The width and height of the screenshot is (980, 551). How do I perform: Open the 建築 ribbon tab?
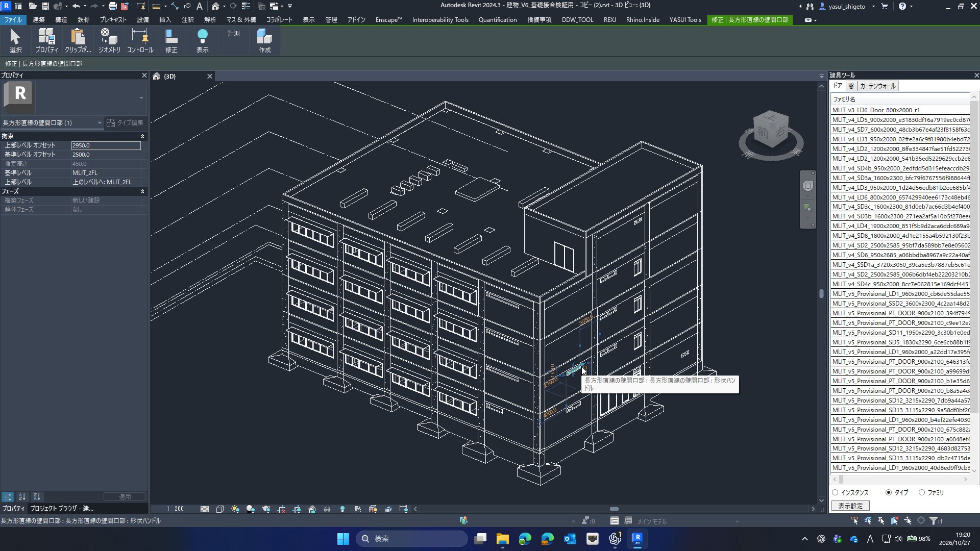point(38,20)
